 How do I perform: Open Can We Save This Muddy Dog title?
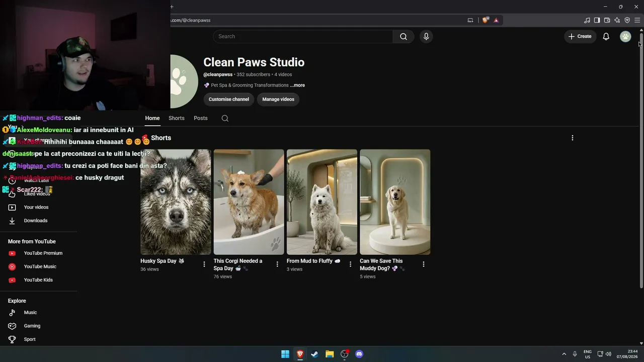tap(382, 264)
